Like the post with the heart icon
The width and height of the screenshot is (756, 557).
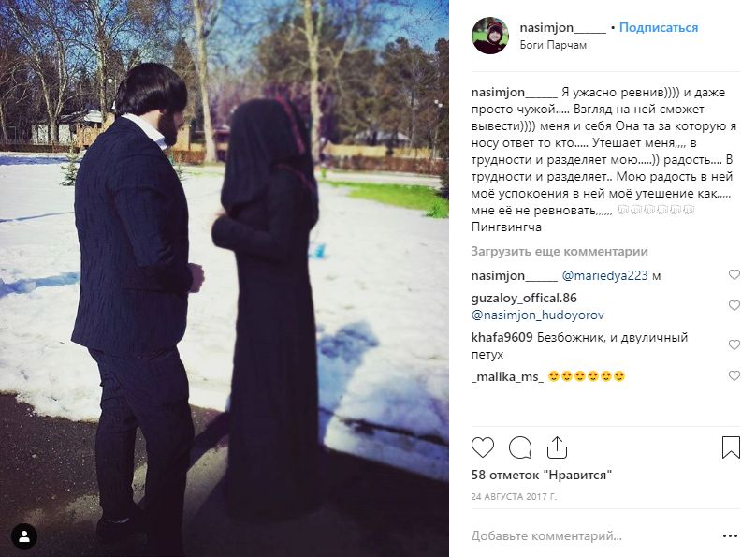tap(483, 447)
